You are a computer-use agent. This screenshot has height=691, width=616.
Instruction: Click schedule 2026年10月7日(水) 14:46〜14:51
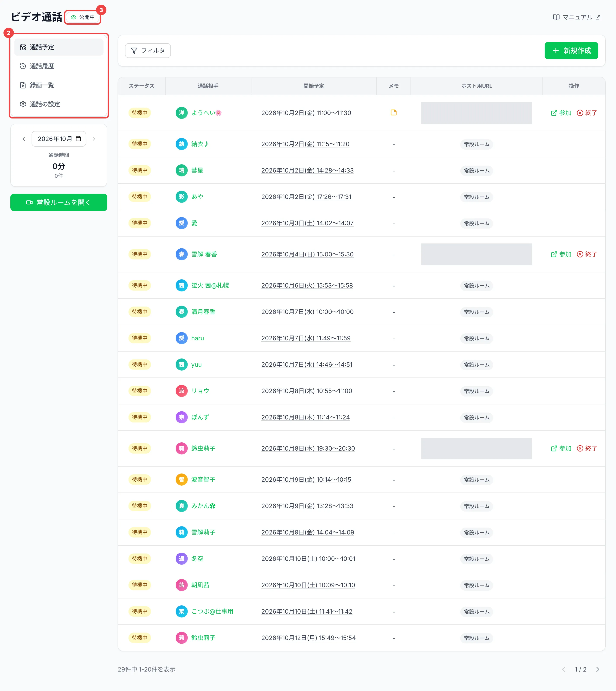click(x=307, y=365)
